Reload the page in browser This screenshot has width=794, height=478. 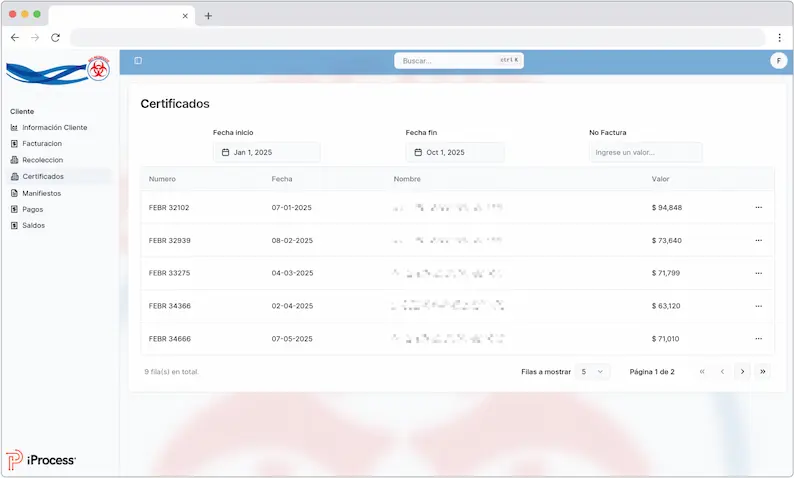tap(55, 38)
